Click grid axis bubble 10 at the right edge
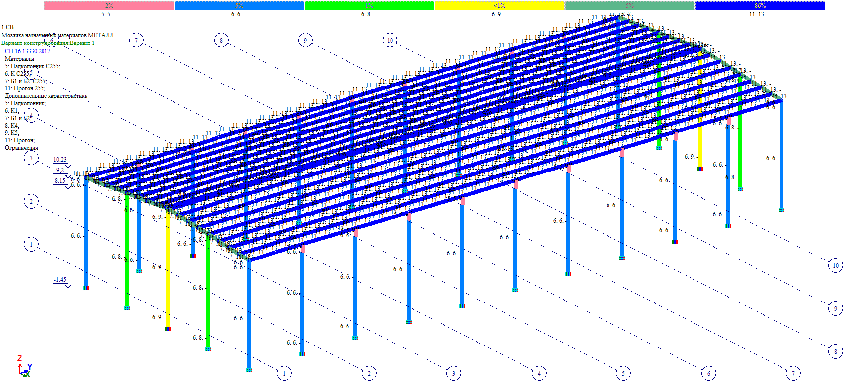The height and width of the screenshot is (388, 868). [x=836, y=265]
